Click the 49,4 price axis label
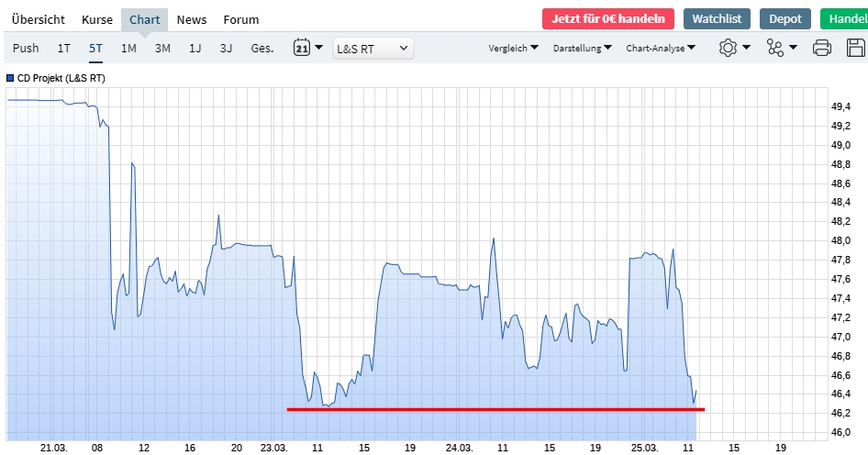Image resolution: width=868 pixels, height=455 pixels. (840, 106)
